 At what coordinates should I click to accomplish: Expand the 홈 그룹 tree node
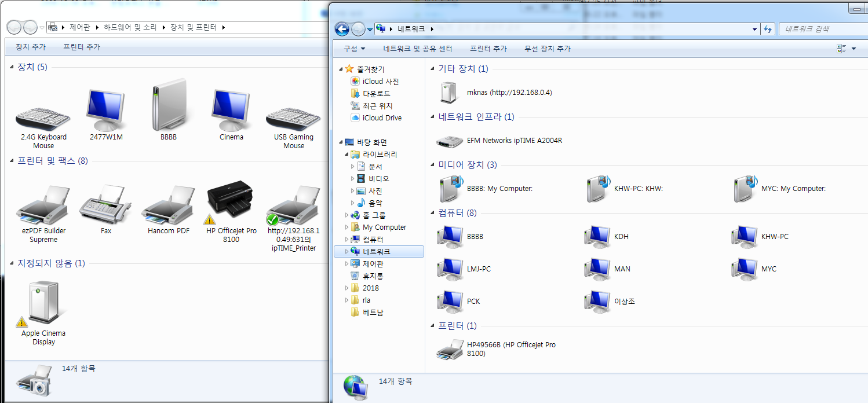point(347,215)
